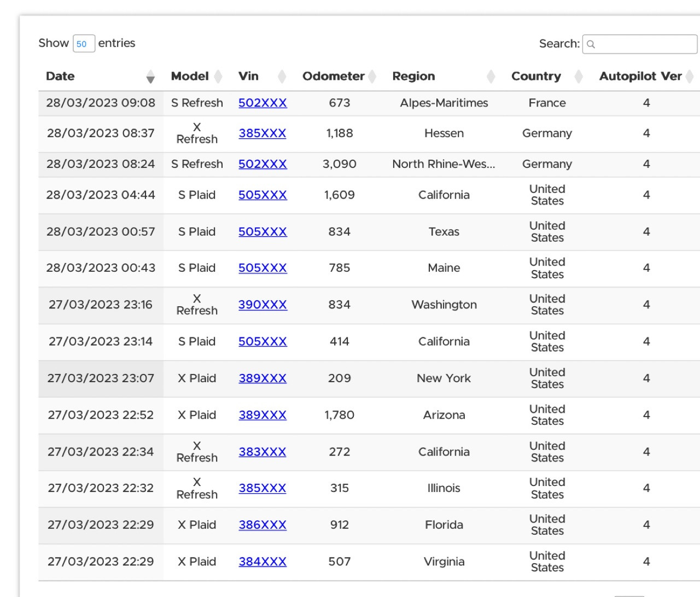This screenshot has width=700, height=597.
Task: Select date cell 28/03/2023 08:37
Action: (101, 133)
